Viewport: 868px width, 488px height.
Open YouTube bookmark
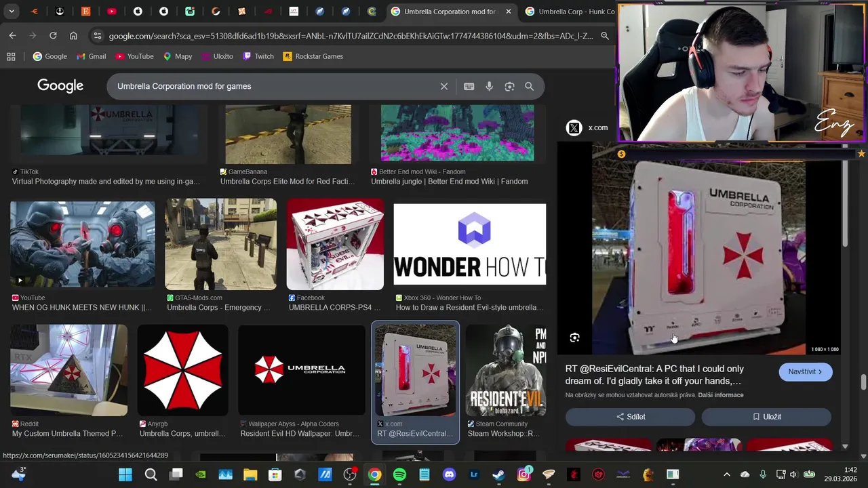[134, 56]
